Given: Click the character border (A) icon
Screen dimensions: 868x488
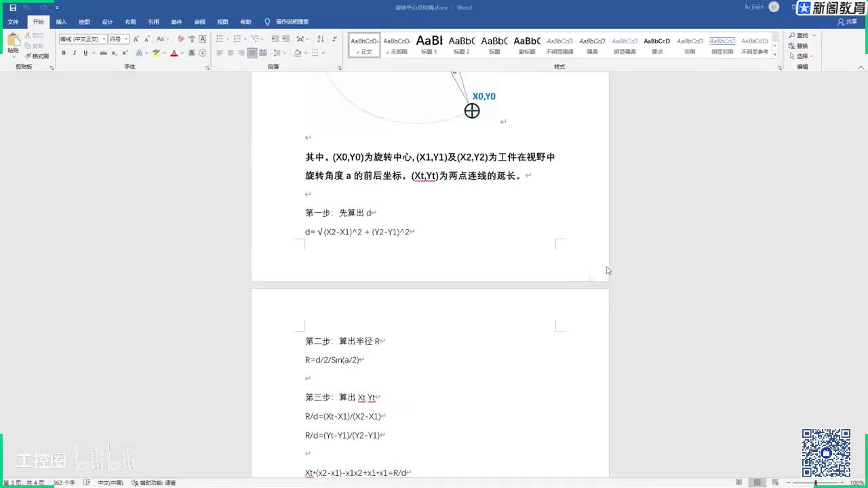Looking at the screenshot, I should click(202, 39).
